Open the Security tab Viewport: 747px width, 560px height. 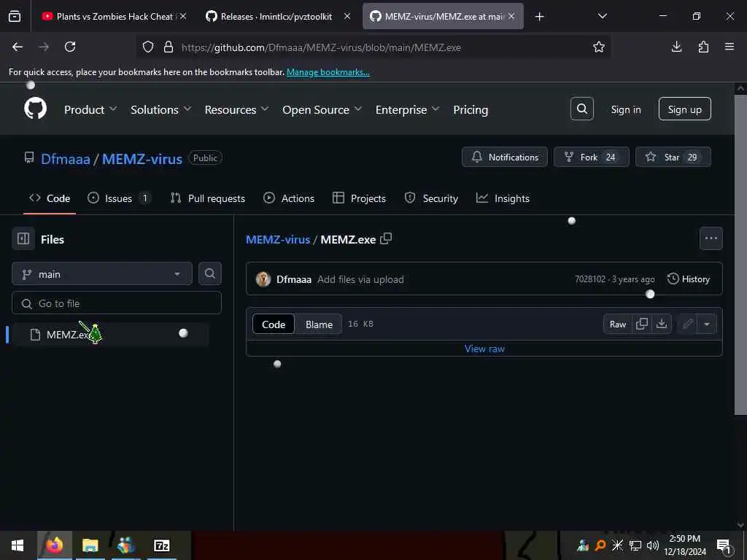click(x=431, y=198)
